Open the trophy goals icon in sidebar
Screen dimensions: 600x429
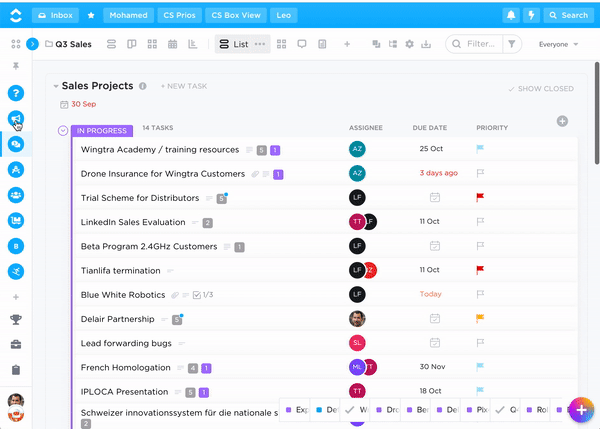click(x=16, y=320)
